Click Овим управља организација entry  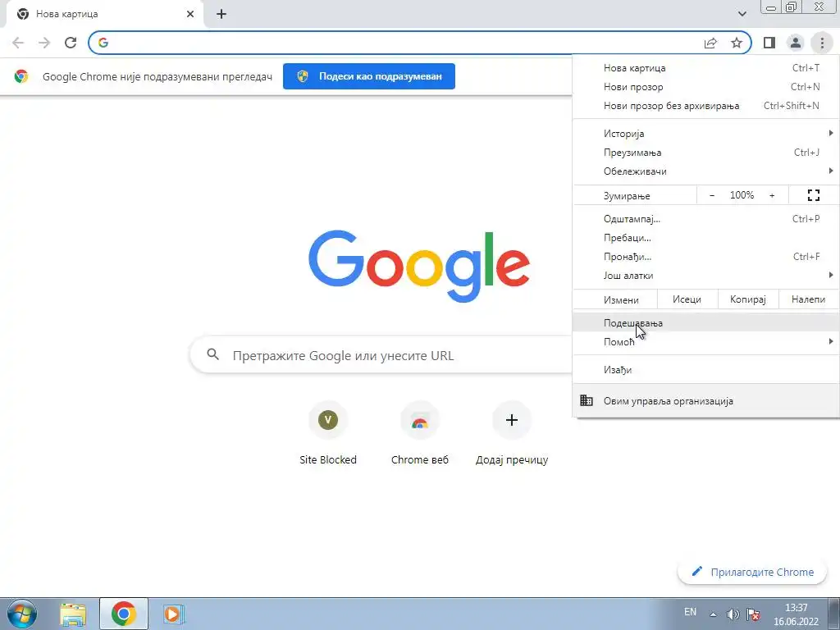tap(706, 400)
